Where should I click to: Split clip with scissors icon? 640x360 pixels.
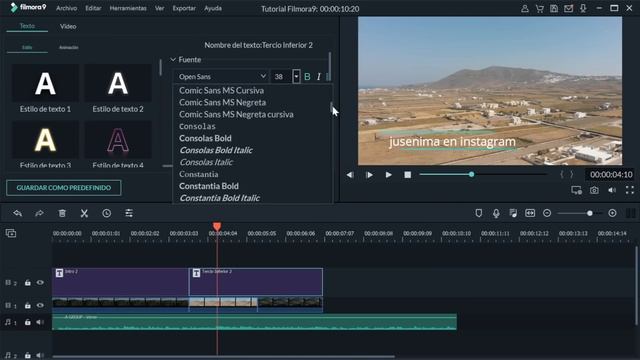(x=84, y=213)
